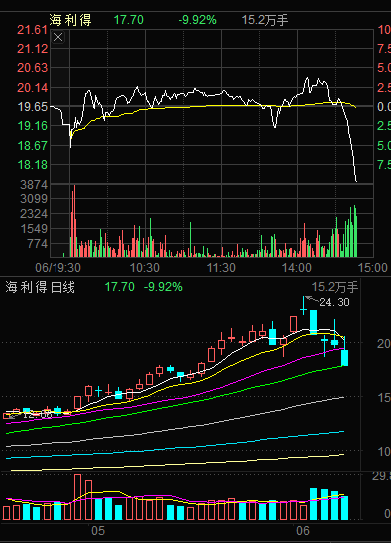This screenshot has height=543, width=391.
Task: Click the 15:00 time axis label
Action: (373, 268)
